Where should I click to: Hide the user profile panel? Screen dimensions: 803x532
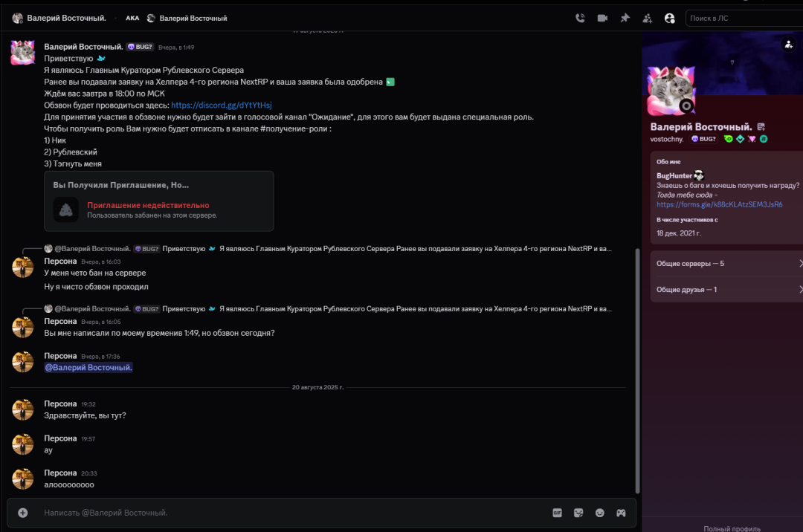670,19
